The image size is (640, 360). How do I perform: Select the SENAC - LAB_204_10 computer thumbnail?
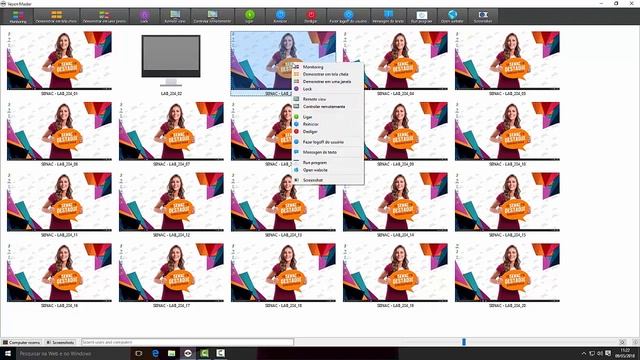tap(507, 131)
